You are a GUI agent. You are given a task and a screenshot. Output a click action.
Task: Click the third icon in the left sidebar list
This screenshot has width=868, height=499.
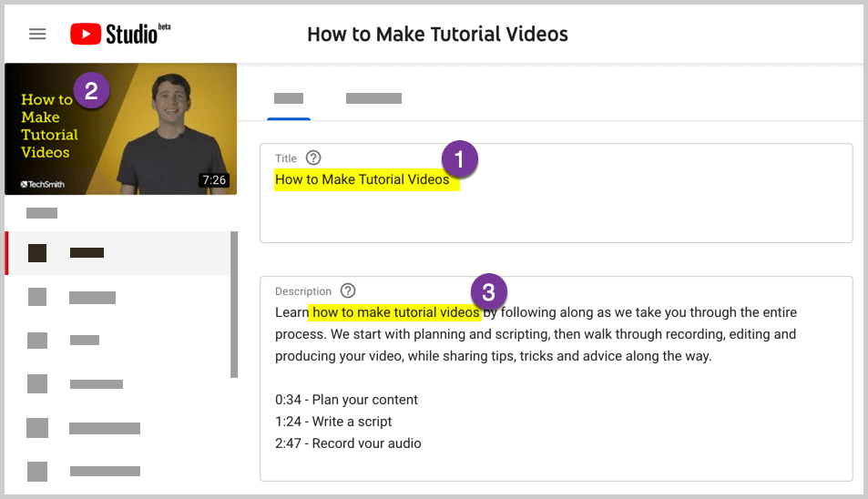point(37,341)
